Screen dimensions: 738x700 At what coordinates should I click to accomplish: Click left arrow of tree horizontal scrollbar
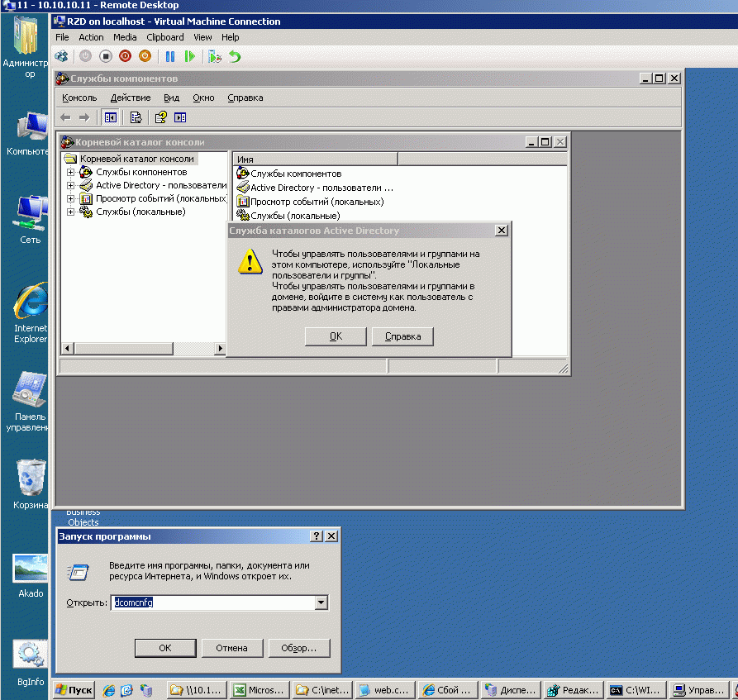[x=67, y=349]
